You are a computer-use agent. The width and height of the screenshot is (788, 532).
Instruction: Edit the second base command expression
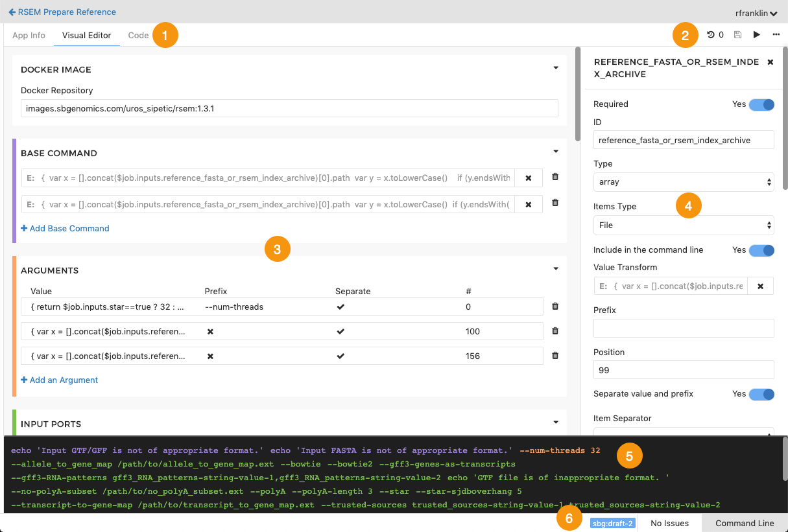268,204
